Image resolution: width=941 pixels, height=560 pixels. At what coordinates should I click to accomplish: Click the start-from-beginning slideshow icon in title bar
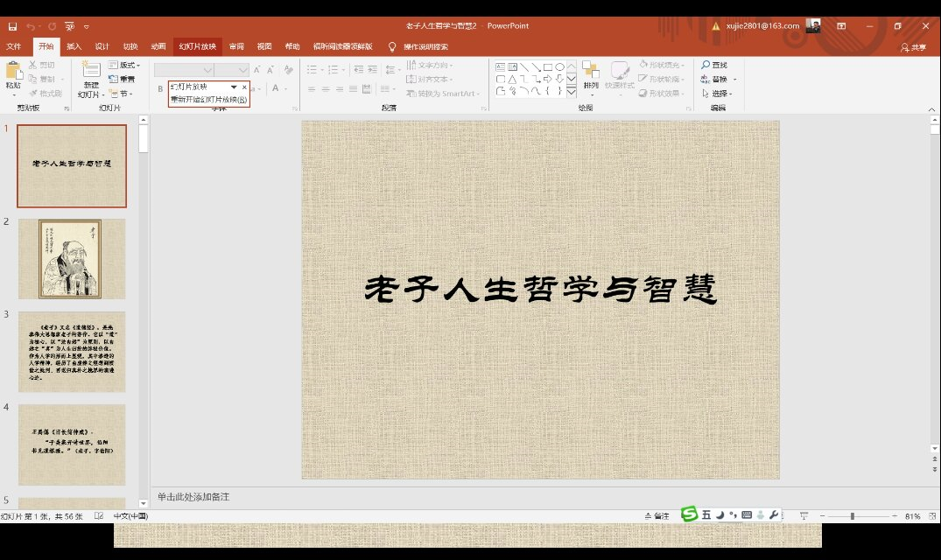71,26
